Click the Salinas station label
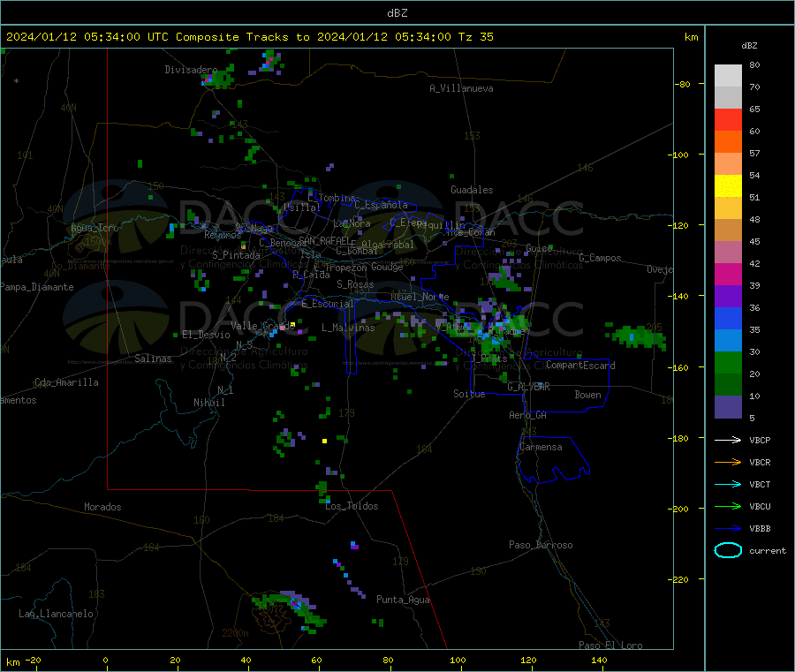795x672 pixels. tap(153, 359)
